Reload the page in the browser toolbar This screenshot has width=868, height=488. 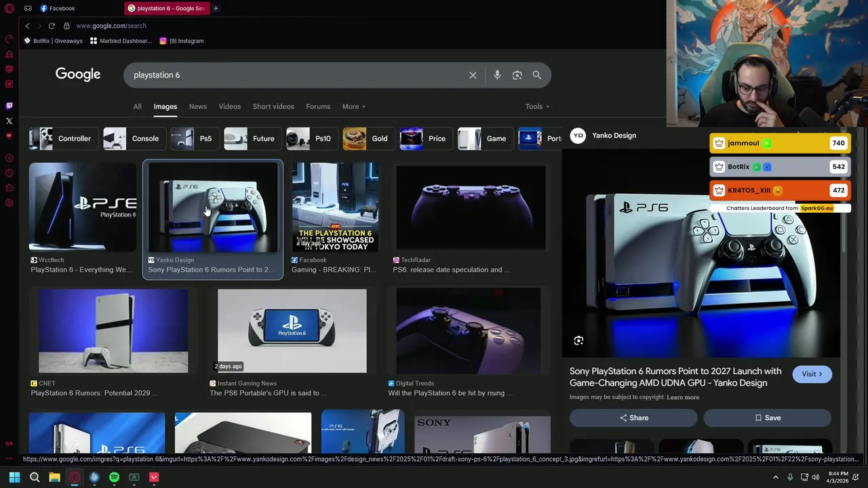tap(52, 26)
